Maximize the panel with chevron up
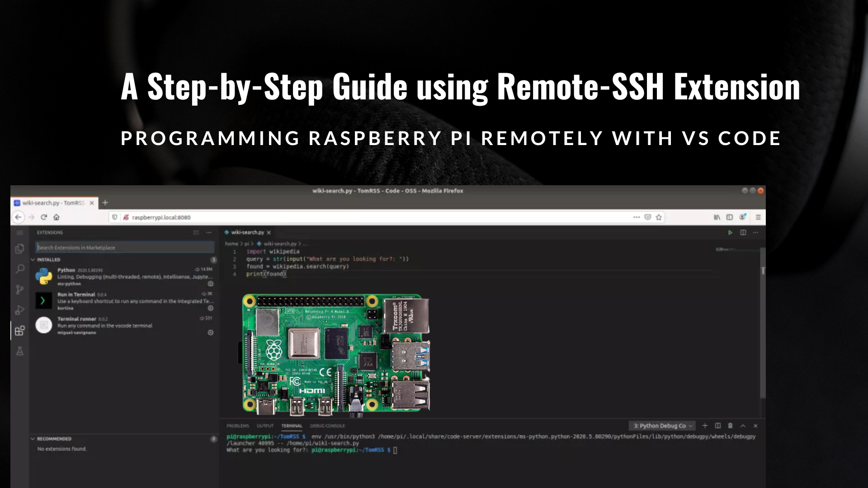 tap(743, 426)
